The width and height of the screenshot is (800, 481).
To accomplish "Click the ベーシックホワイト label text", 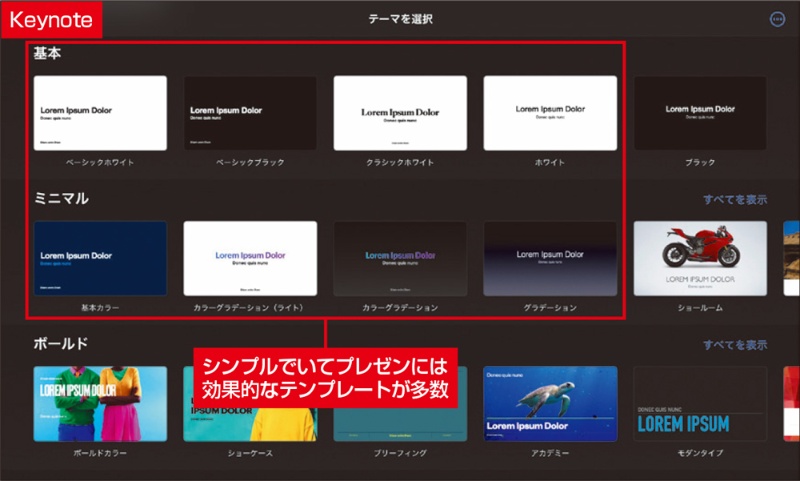I will [x=100, y=162].
